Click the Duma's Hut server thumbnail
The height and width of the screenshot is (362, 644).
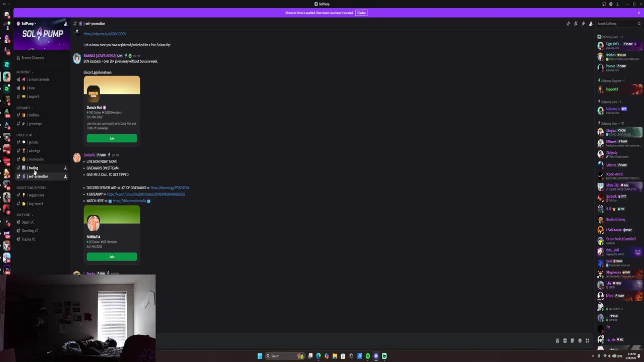tap(94, 94)
